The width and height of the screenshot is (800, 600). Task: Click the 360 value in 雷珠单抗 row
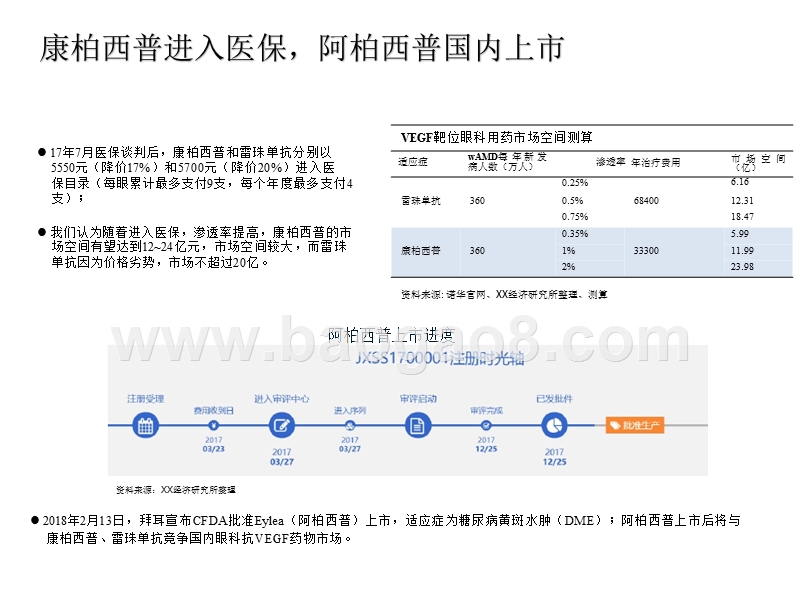pyautogui.click(x=477, y=201)
